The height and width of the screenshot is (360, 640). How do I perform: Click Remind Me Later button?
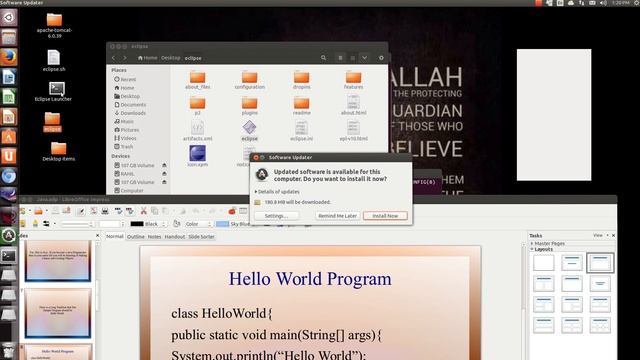click(337, 216)
